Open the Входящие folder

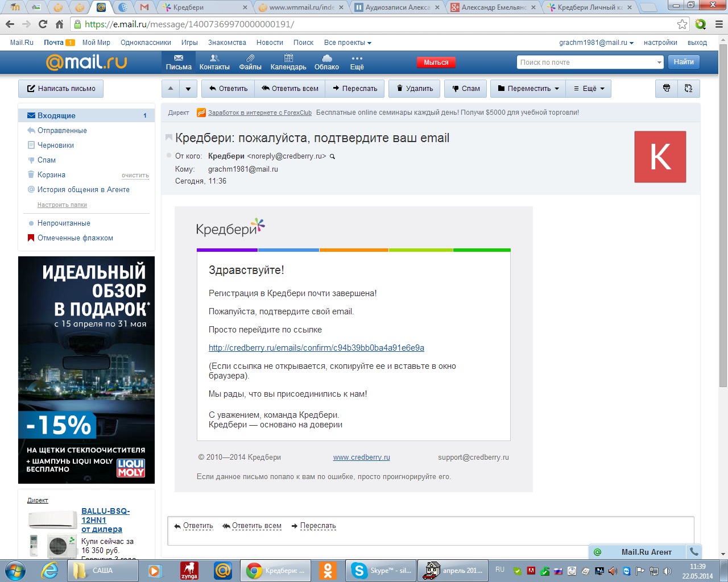click(86, 115)
